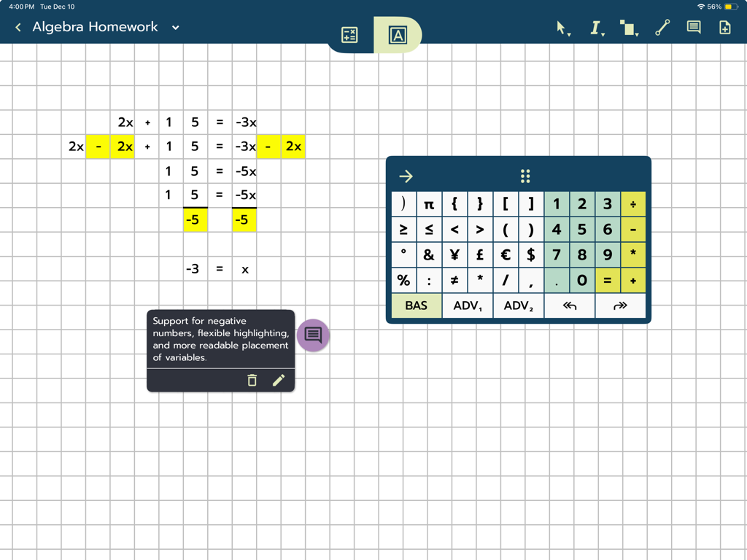The image size is (747, 560).
Task: Collapse the keypad with the arrow button
Action: [x=406, y=176]
